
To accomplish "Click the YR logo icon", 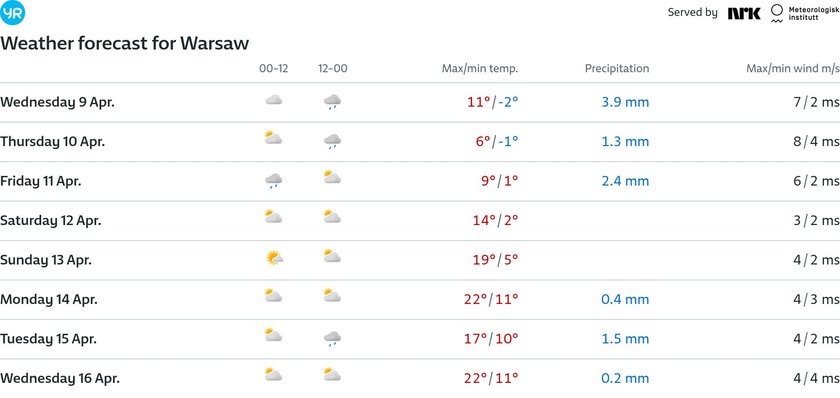I will 12,12.
